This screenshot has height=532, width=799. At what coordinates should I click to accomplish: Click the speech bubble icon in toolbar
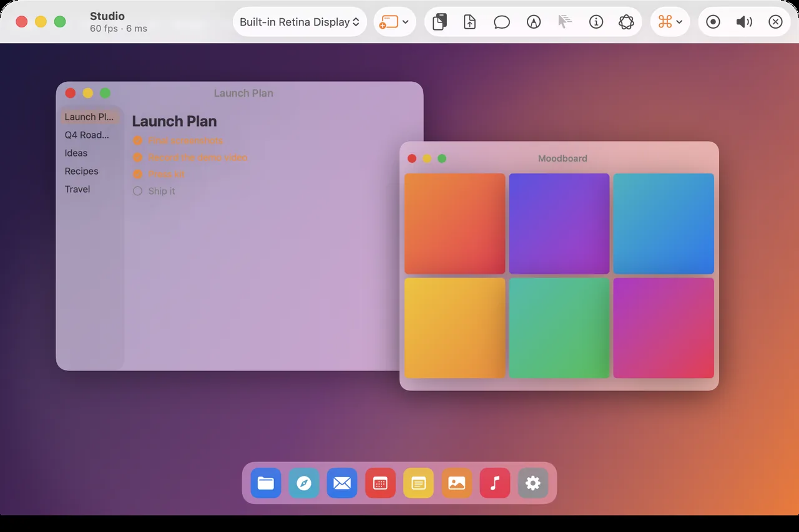[502, 22]
